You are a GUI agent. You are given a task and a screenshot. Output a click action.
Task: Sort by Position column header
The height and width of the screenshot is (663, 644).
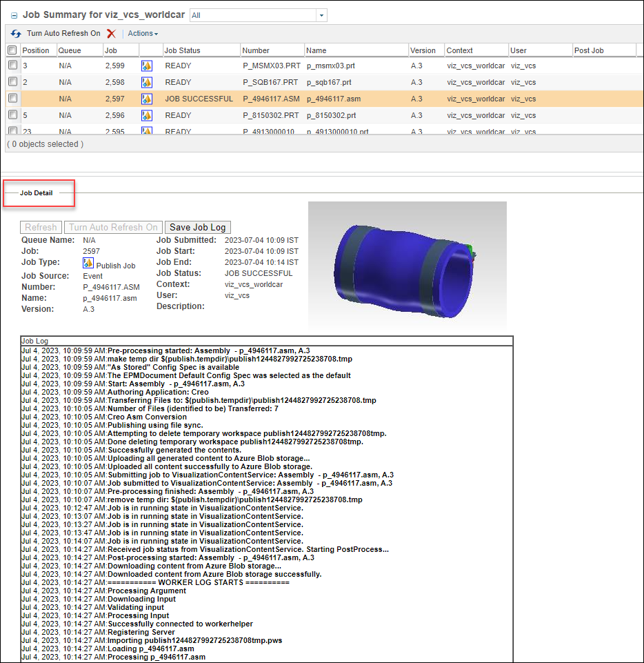point(36,50)
